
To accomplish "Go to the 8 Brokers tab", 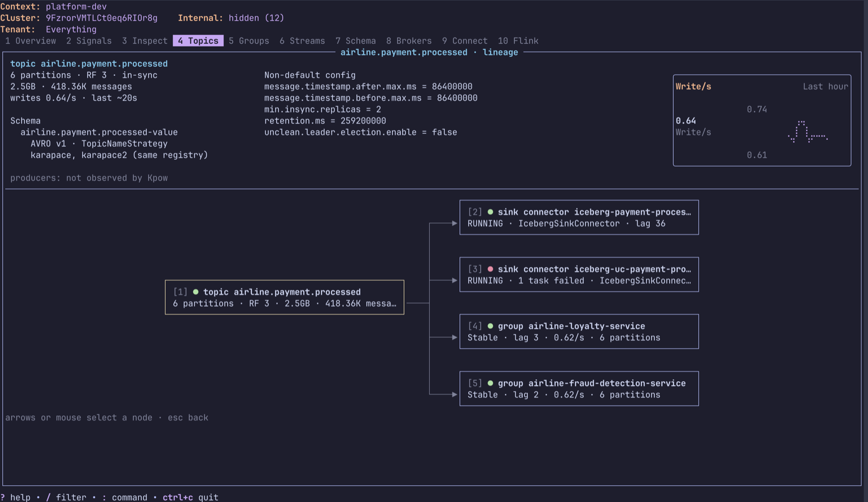I will click(409, 41).
